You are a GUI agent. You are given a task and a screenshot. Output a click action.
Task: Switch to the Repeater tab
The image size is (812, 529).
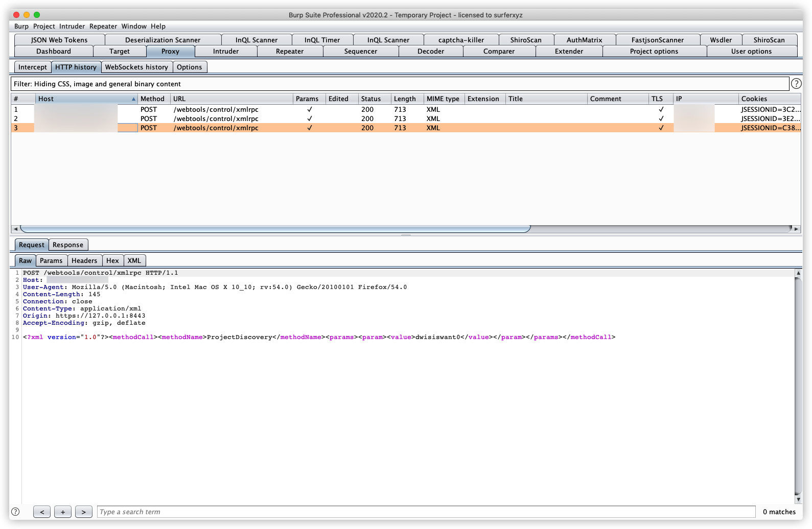click(289, 51)
